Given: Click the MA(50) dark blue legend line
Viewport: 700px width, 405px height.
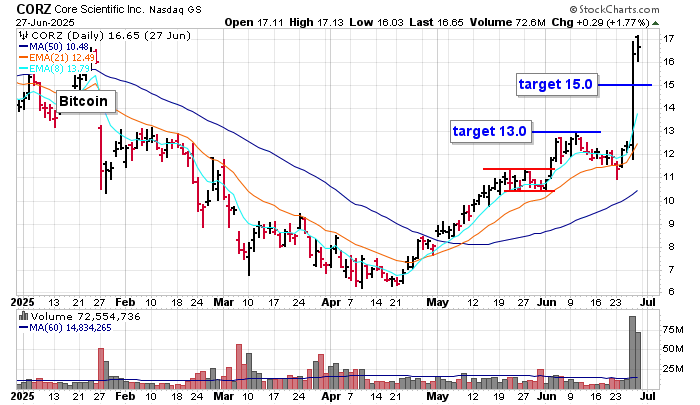Looking at the screenshot, I should coord(23,47).
